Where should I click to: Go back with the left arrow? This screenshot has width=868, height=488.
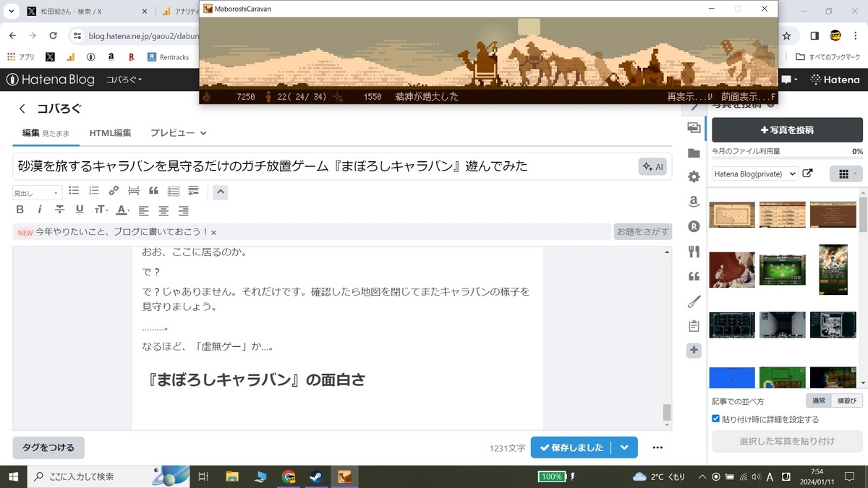point(22,108)
